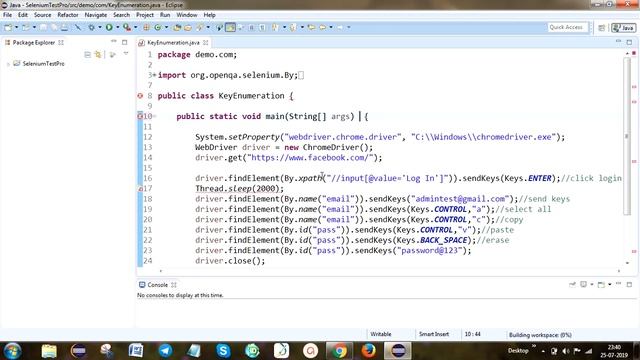Click the text 'No consoles to display at this time.'
Screen dimensions: 640x360
pos(180,295)
